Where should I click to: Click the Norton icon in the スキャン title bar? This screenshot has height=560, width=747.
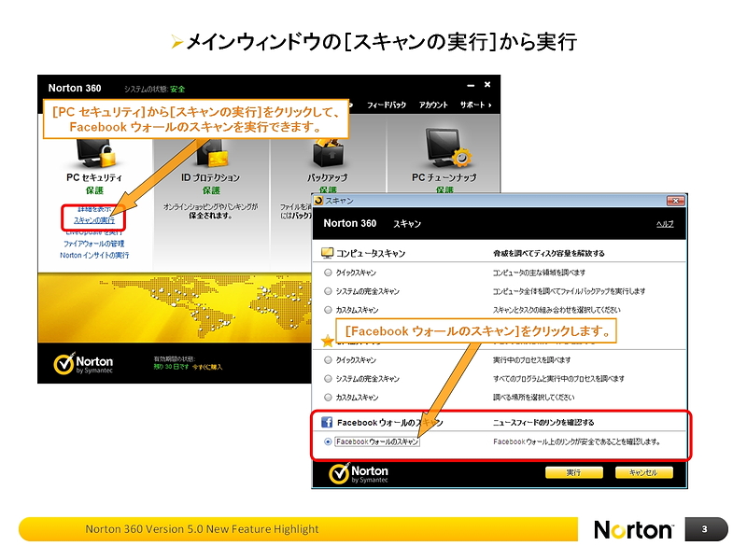click(318, 201)
